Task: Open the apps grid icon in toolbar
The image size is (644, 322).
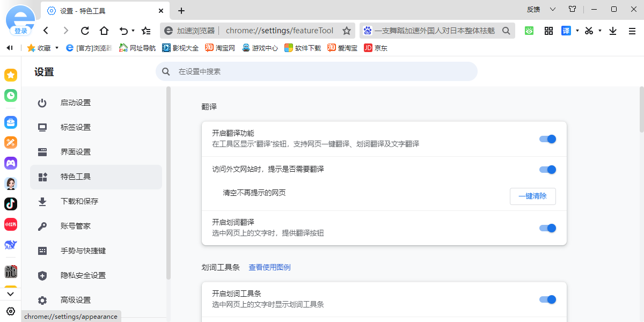Action: click(x=548, y=31)
